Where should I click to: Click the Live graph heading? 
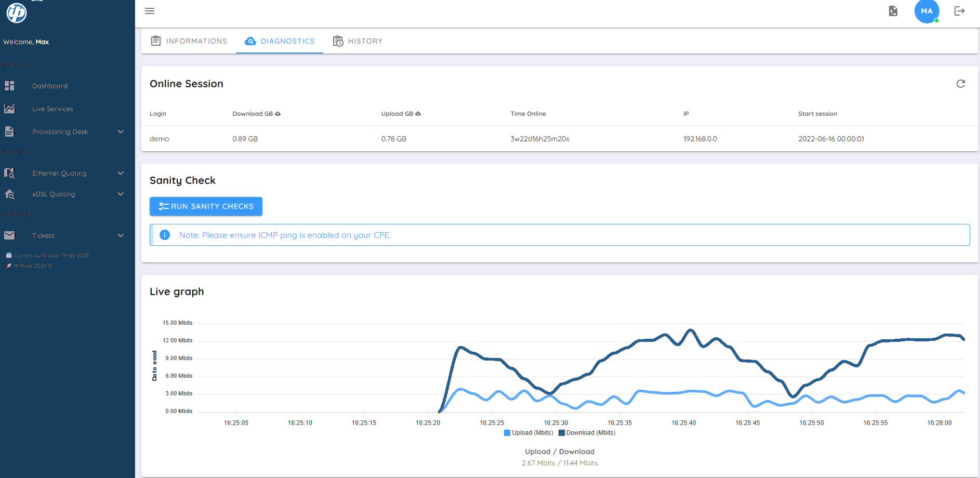(x=177, y=291)
